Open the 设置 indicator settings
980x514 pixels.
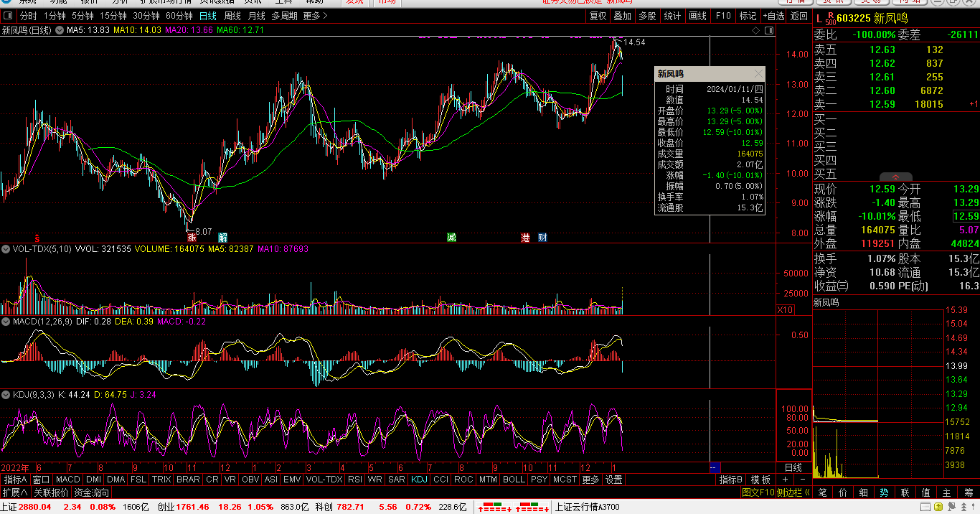613,480
